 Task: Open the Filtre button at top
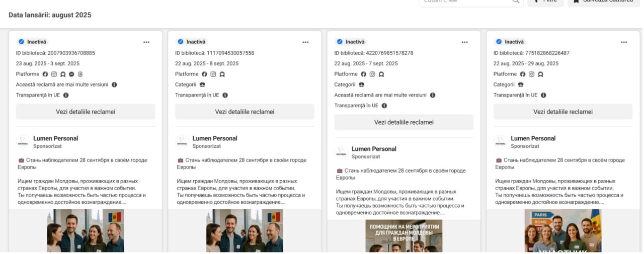click(x=545, y=2)
